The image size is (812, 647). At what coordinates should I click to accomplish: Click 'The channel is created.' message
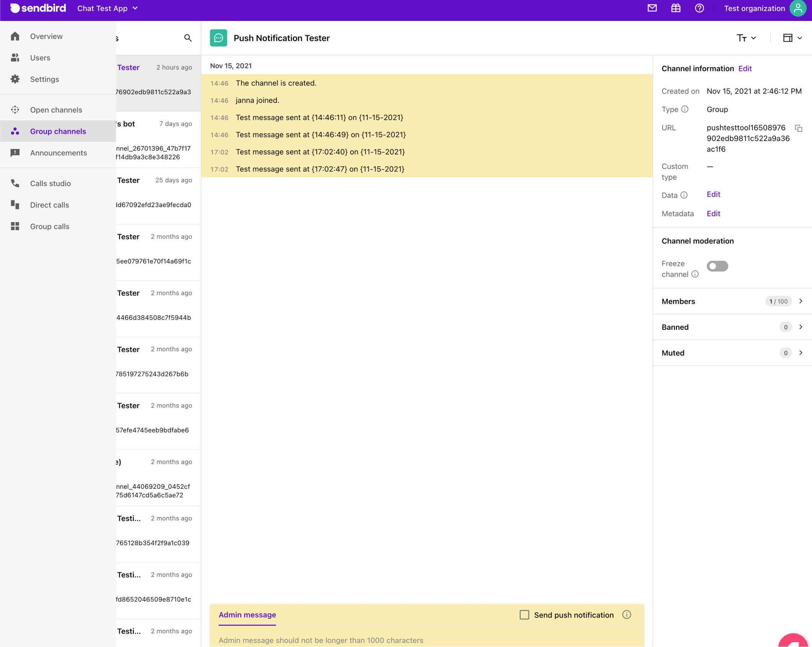click(x=276, y=83)
